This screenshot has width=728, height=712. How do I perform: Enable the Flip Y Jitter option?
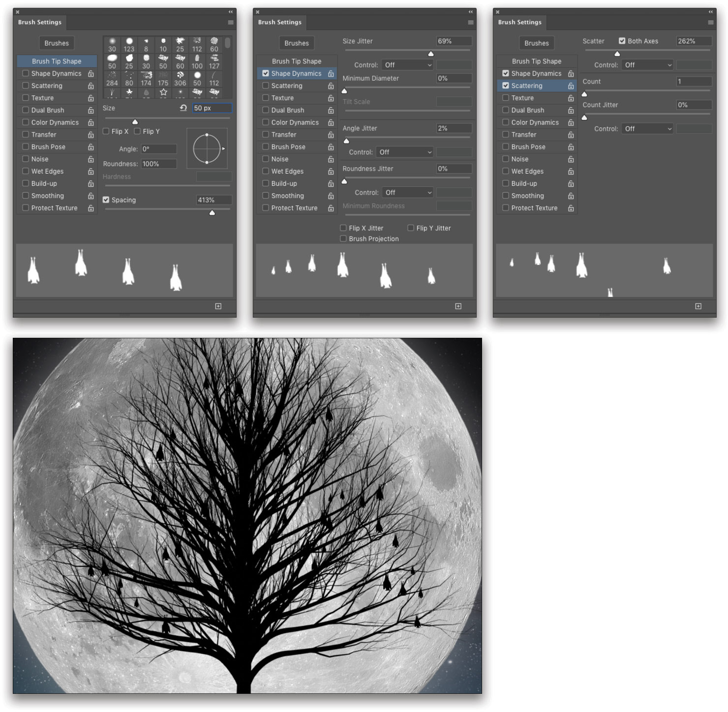pos(411,228)
